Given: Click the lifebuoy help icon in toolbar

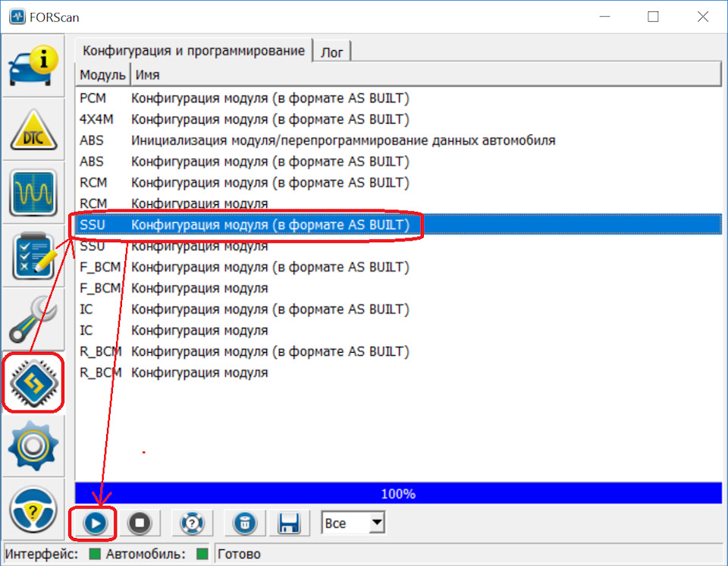Looking at the screenshot, I should pos(192,524).
